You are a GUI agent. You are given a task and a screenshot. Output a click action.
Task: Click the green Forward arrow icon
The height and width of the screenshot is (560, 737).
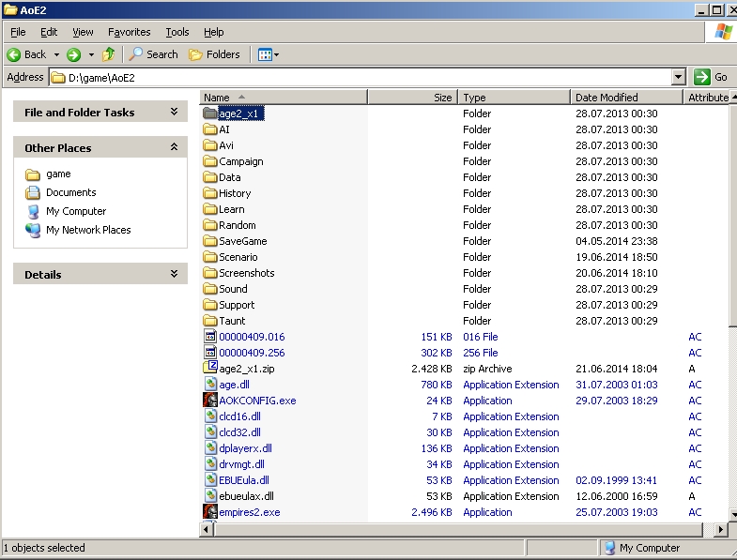click(73, 55)
